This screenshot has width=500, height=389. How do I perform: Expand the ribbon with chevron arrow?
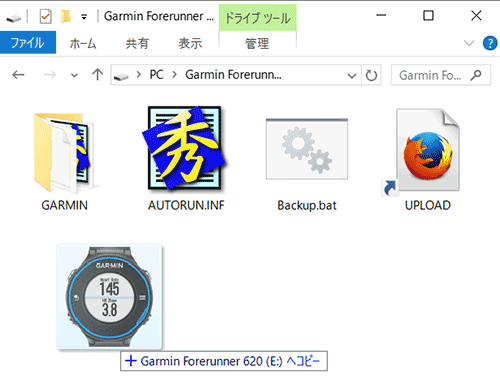click(469, 43)
